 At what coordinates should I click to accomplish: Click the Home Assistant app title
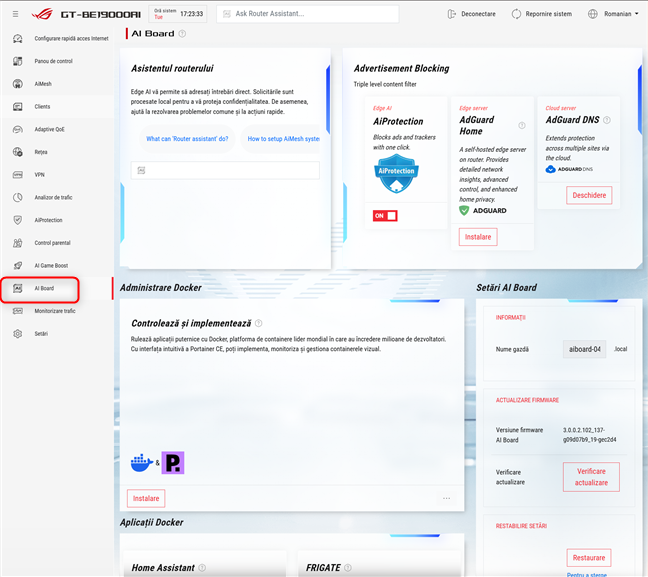(163, 568)
